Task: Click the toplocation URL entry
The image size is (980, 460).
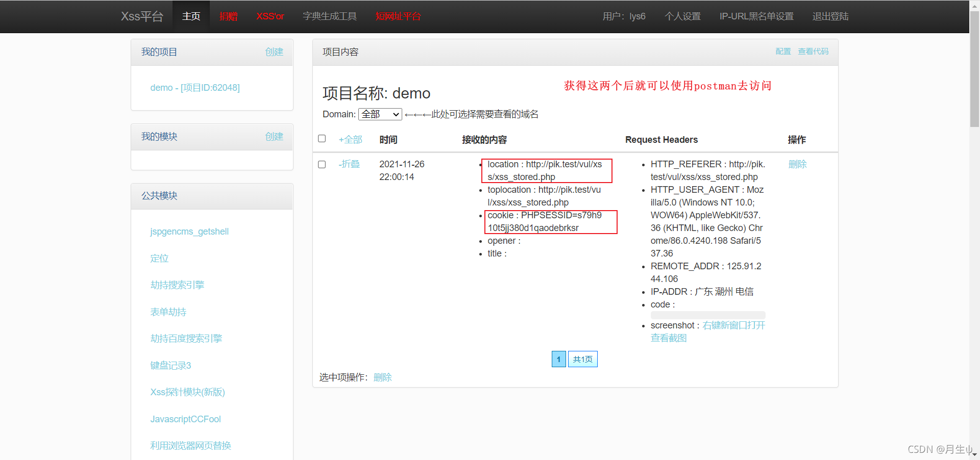Action: coord(544,196)
